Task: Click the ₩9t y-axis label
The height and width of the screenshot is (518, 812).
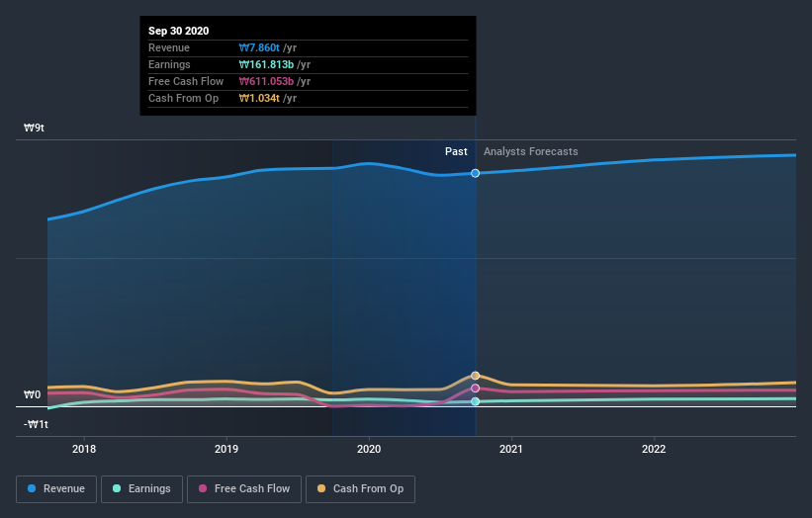Action: pos(35,128)
